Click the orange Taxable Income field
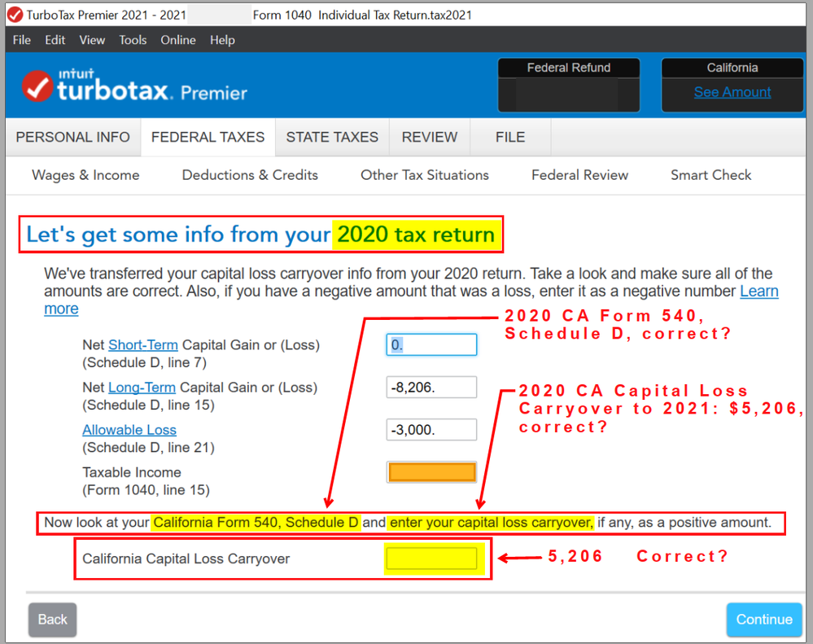813x644 pixels. click(431, 472)
